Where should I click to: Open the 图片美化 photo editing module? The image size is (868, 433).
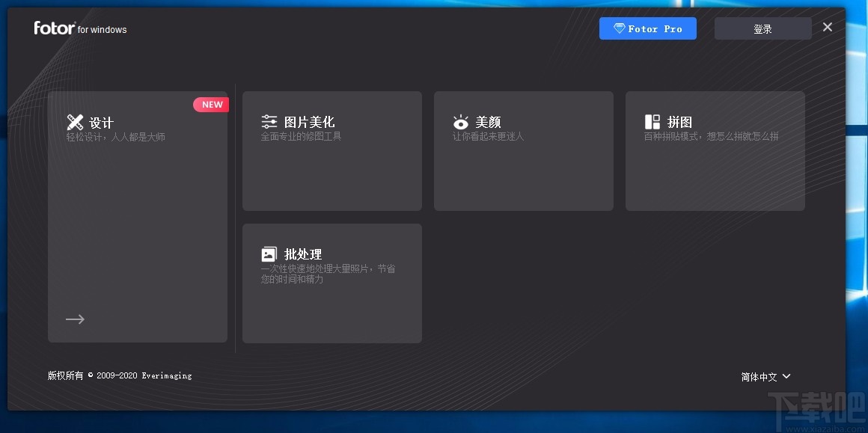click(x=331, y=150)
